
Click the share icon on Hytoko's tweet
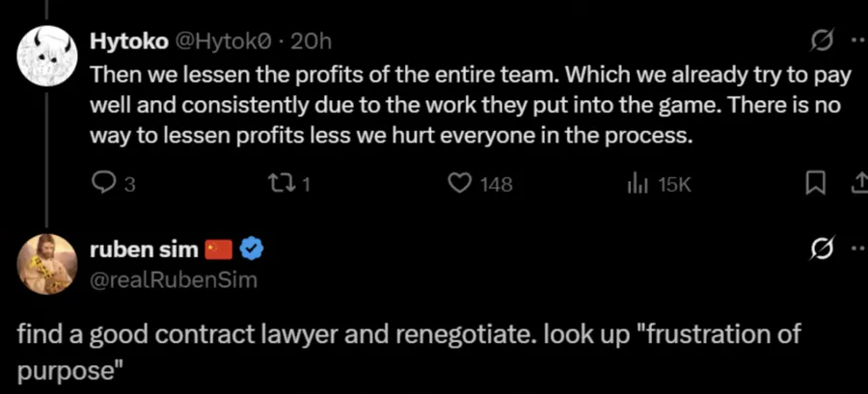859,185
